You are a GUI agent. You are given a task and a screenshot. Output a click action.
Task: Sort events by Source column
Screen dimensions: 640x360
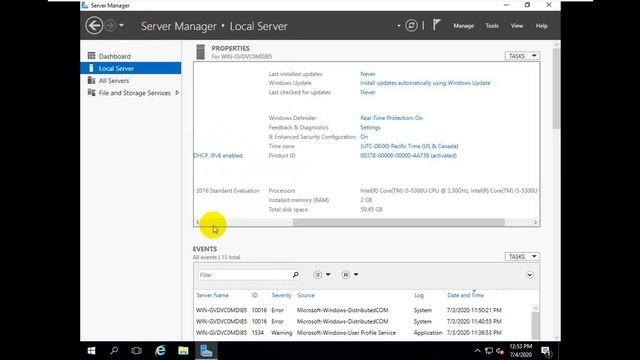306,295
